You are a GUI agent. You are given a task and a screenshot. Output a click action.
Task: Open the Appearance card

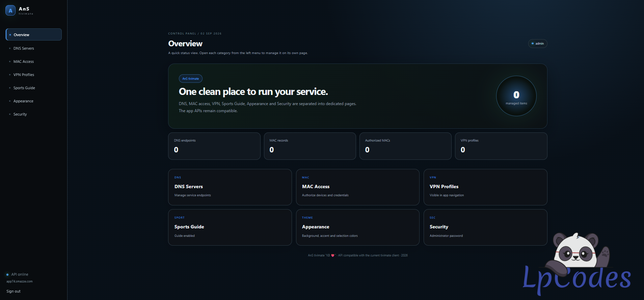tap(358, 227)
